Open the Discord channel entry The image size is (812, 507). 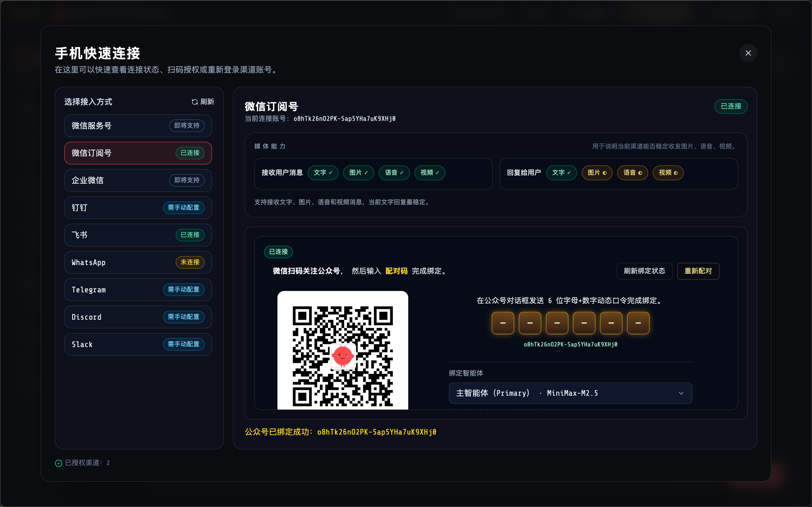(x=138, y=317)
